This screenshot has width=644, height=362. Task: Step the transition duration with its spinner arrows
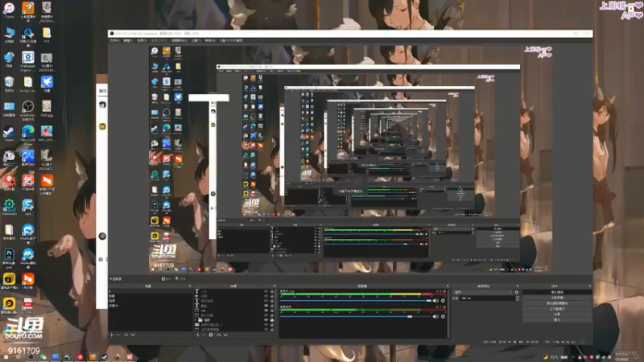pyautogui.click(x=518, y=298)
